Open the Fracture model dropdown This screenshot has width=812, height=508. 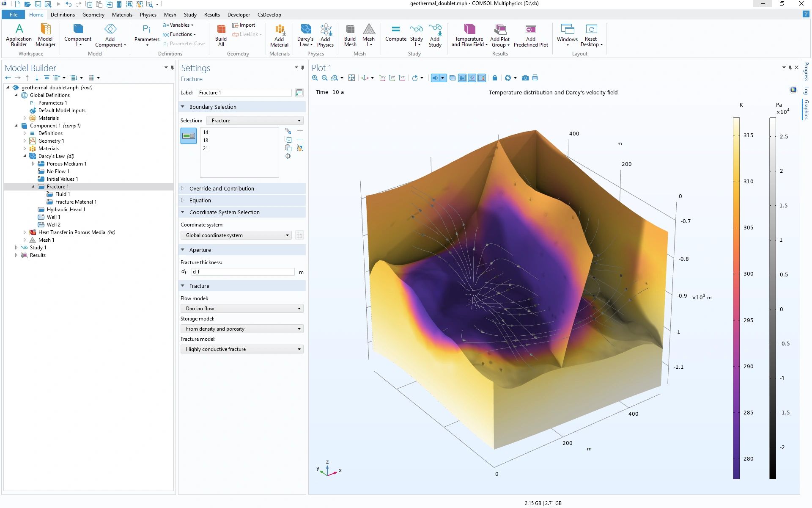pyautogui.click(x=242, y=349)
